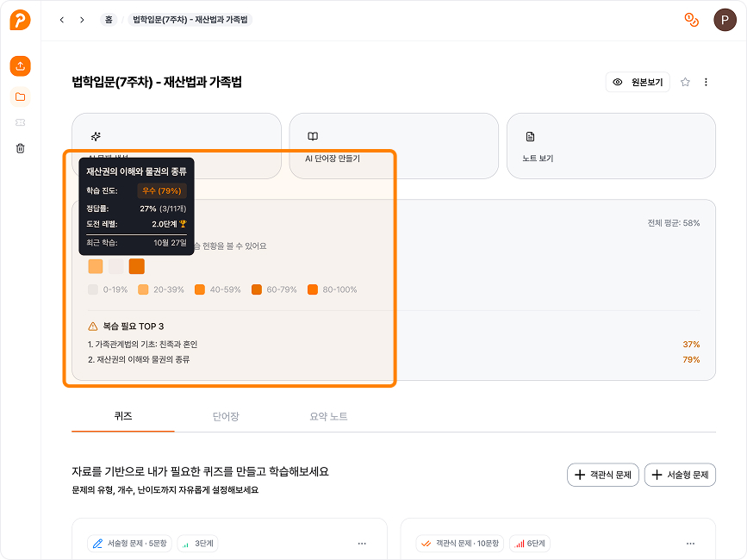Click the Pokit logo top left
Screen dimensions: 747x560
[x=22, y=22]
